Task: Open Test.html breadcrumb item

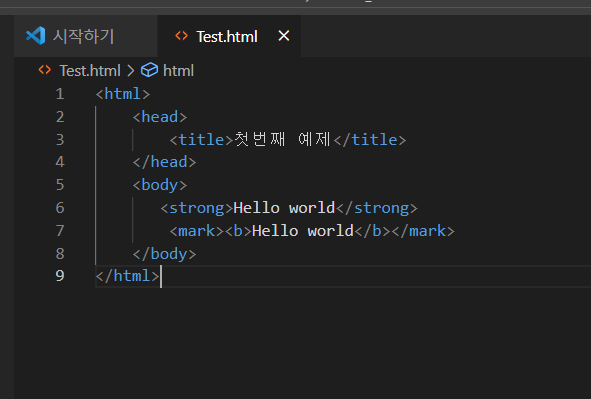Action: pos(90,71)
